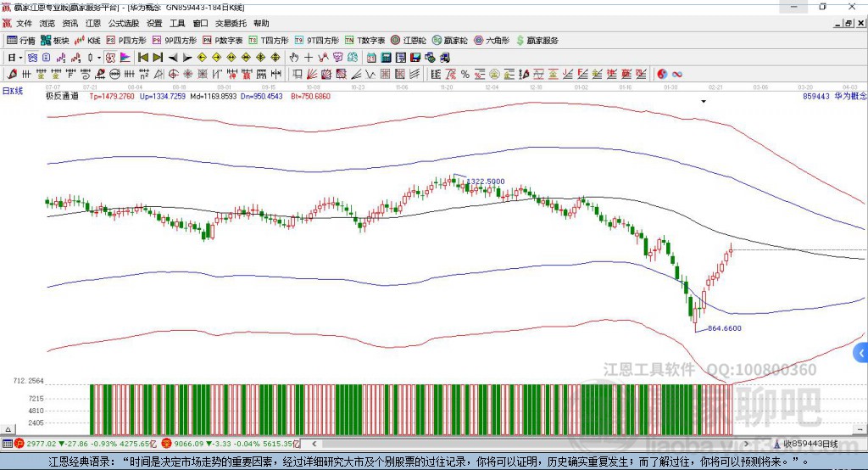Click the 859443 华为概念 stock label

[x=835, y=97]
